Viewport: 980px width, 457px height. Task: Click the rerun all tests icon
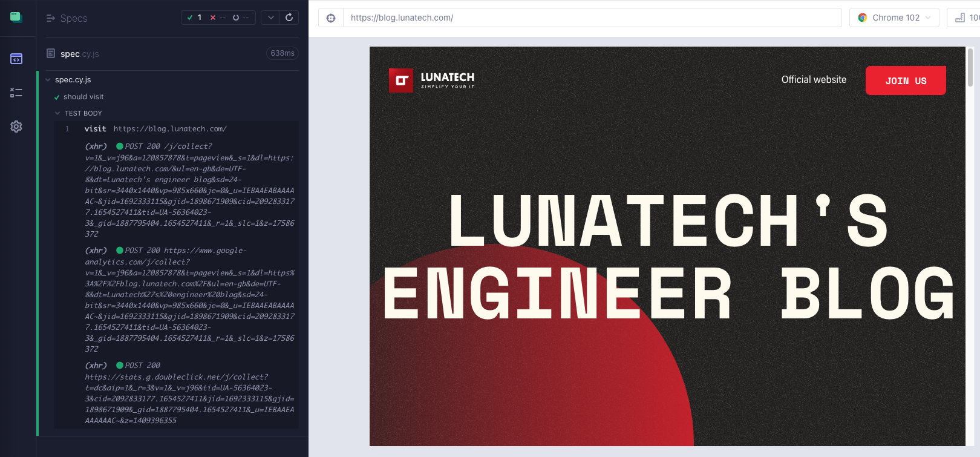tap(289, 18)
